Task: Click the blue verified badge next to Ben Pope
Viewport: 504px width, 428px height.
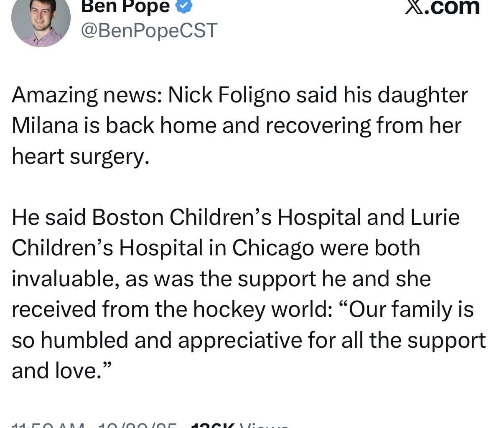Action: click(183, 6)
